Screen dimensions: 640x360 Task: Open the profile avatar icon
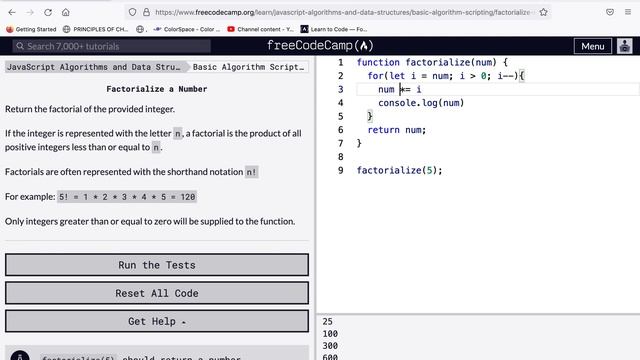coord(624,46)
